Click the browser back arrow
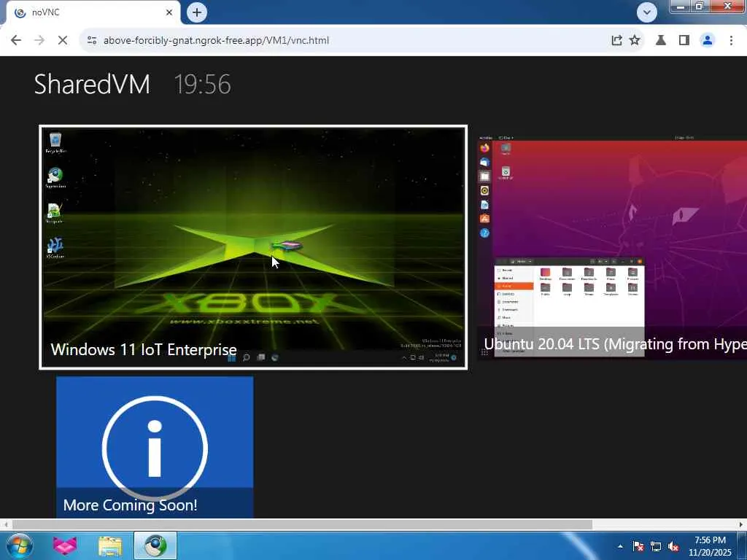The image size is (747, 560). click(x=16, y=41)
